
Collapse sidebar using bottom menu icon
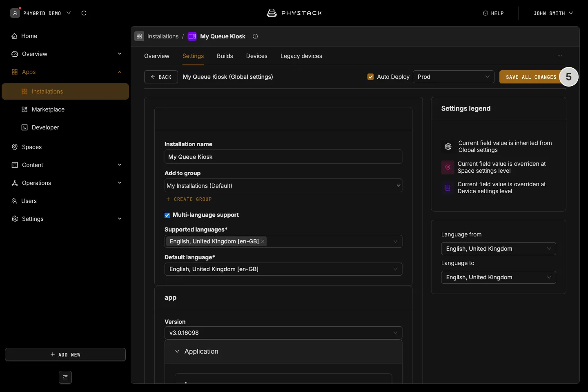65,377
